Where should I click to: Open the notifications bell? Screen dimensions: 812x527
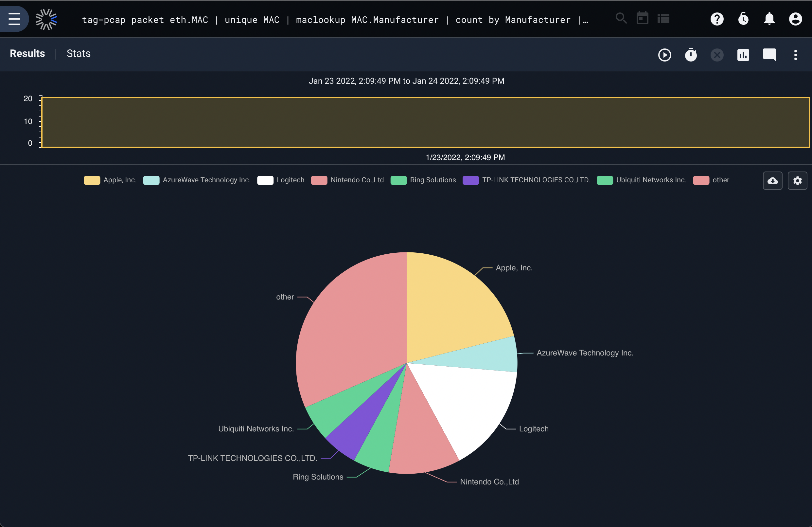769,19
